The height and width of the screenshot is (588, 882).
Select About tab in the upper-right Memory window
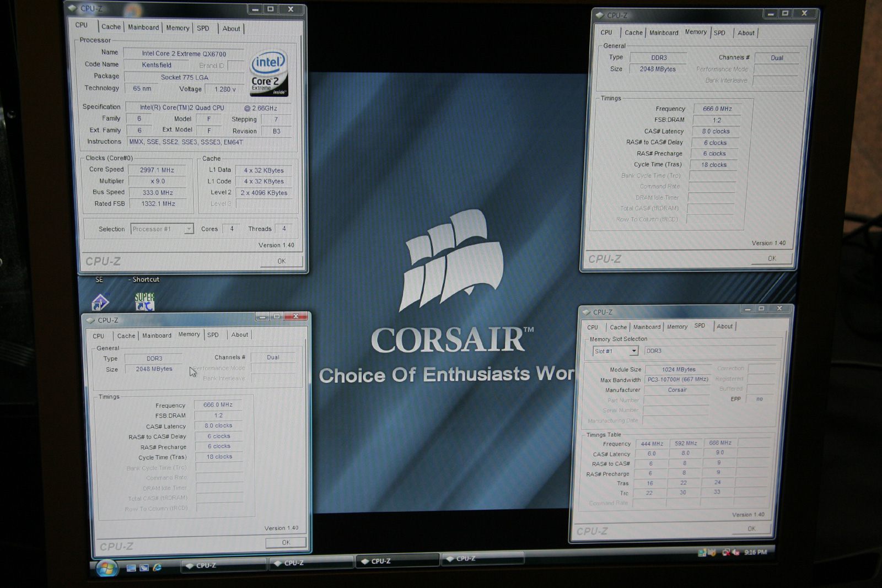[746, 33]
